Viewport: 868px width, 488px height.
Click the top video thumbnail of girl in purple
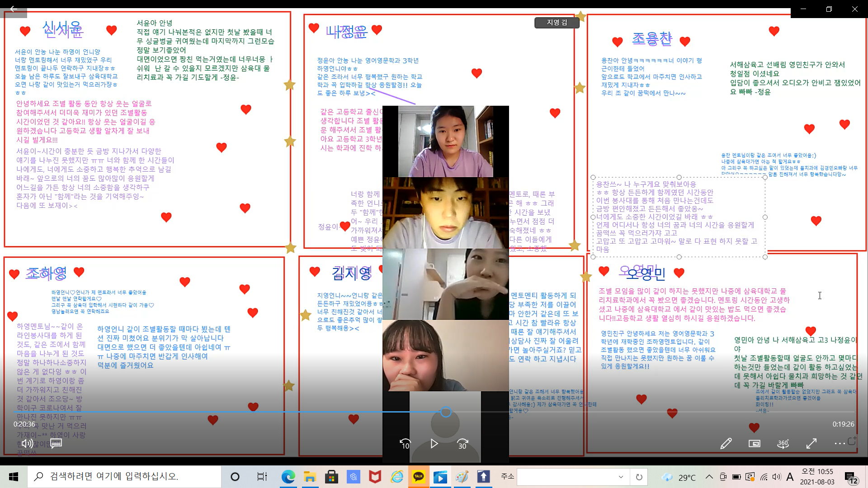coord(445,141)
